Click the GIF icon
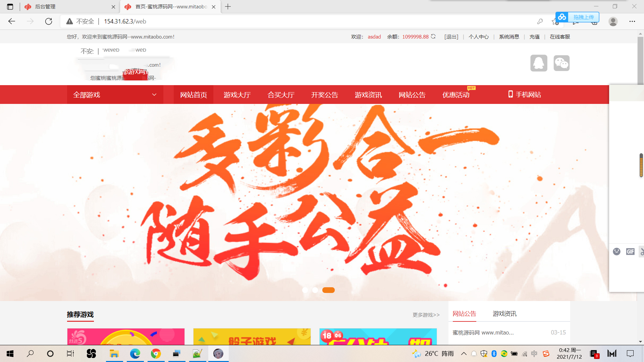 [x=630, y=251]
